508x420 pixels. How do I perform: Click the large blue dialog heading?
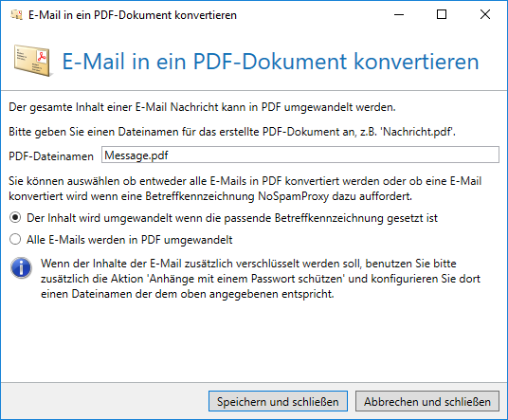click(x=270, y=62)
